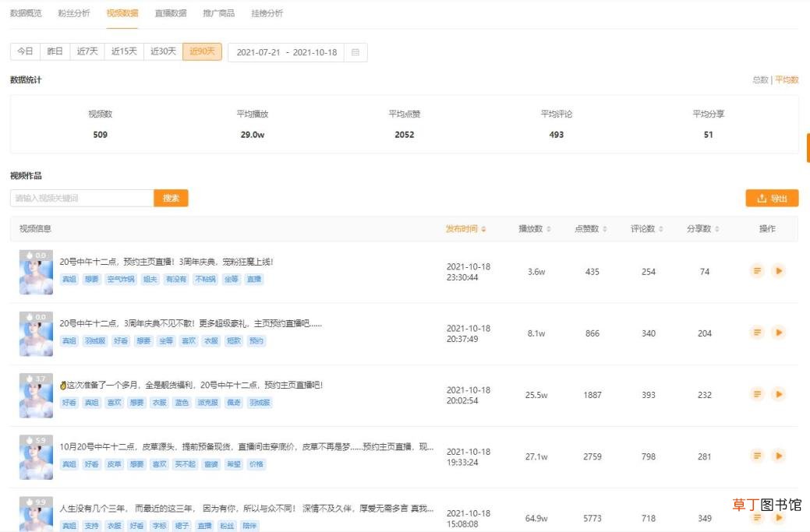The image size is (810, 532).
Task: Click the 不粘锅 tag in first video
Action: pos(206,279)
